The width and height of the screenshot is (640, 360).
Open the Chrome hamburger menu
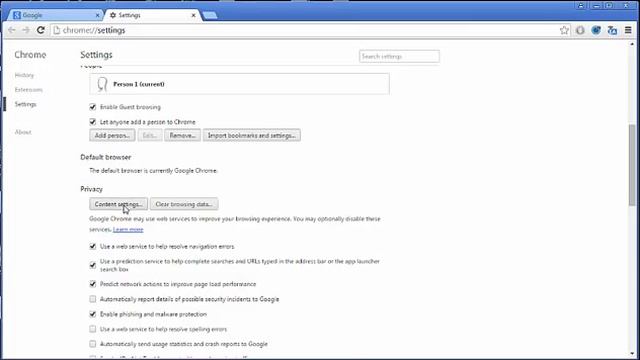point(628,30)
